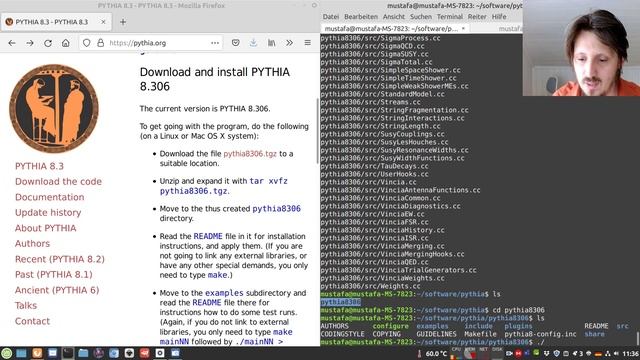This screenshot has width=640, height=360.
Task: Click the PYTHIA vase logo
Action: pos(54,108)
